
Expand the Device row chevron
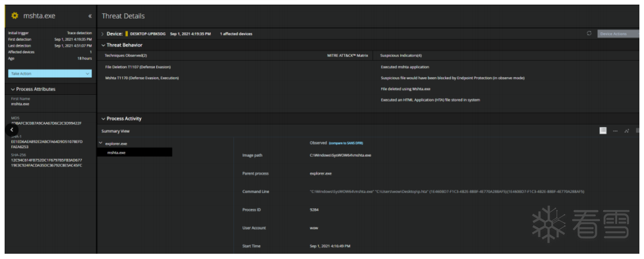click(102, 34)
